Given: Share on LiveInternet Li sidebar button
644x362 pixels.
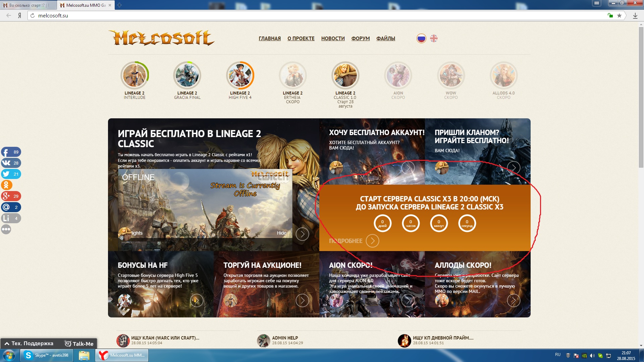Looking at the screenshot, I should (x=11, y=218).
